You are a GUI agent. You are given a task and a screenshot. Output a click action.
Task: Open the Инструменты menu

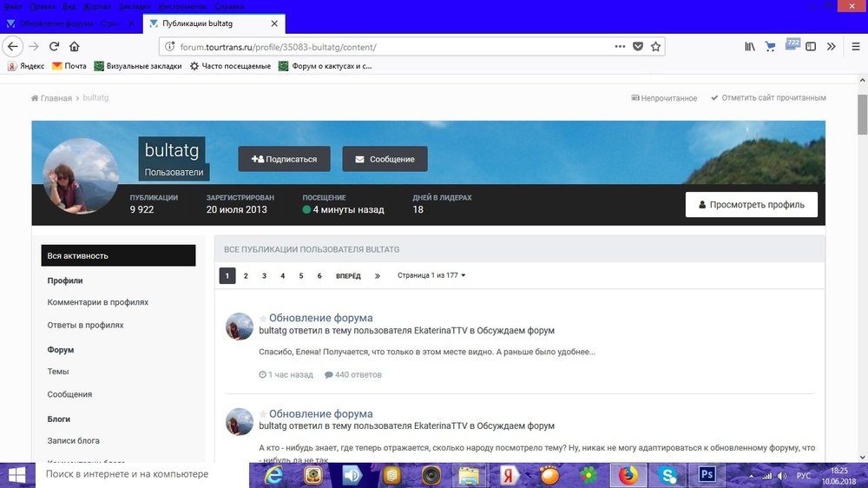point(182,6)
